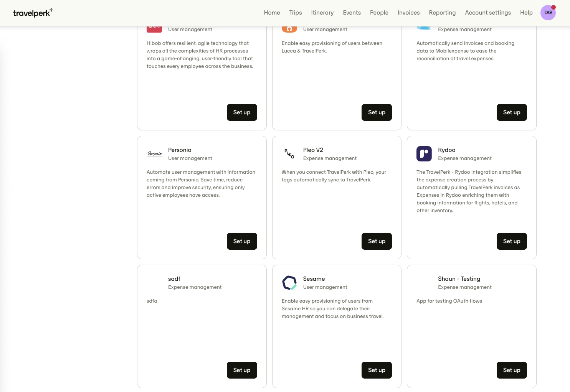This screenshot has height=392, width=570.
Task: Click the Rydoo logo icon
Action: click(x=424, y=154)
